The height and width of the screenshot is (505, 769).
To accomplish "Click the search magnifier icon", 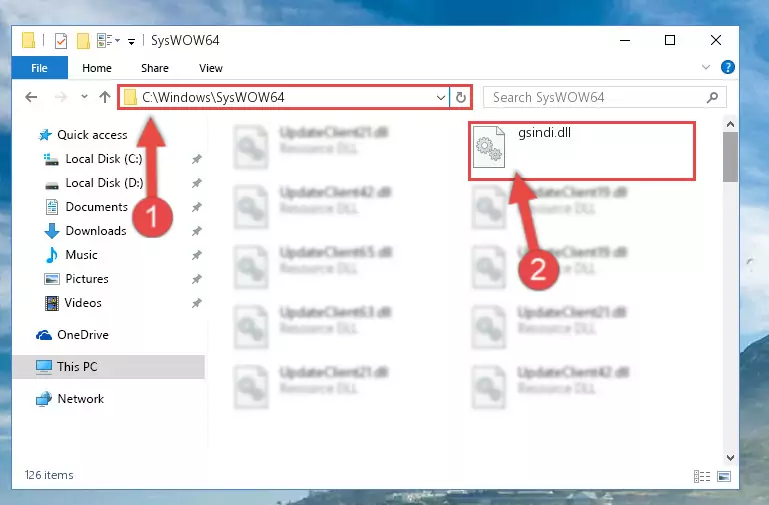I will tap(712, 98).
